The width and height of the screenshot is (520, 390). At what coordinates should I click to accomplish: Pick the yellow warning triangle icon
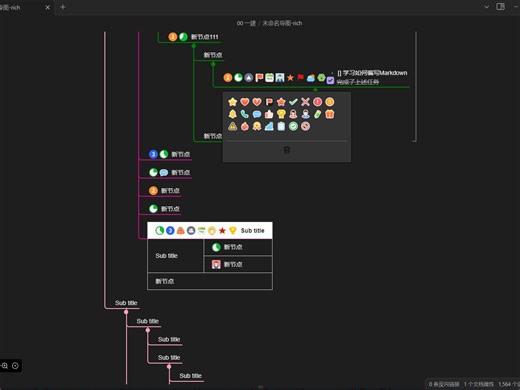point(233,126)
